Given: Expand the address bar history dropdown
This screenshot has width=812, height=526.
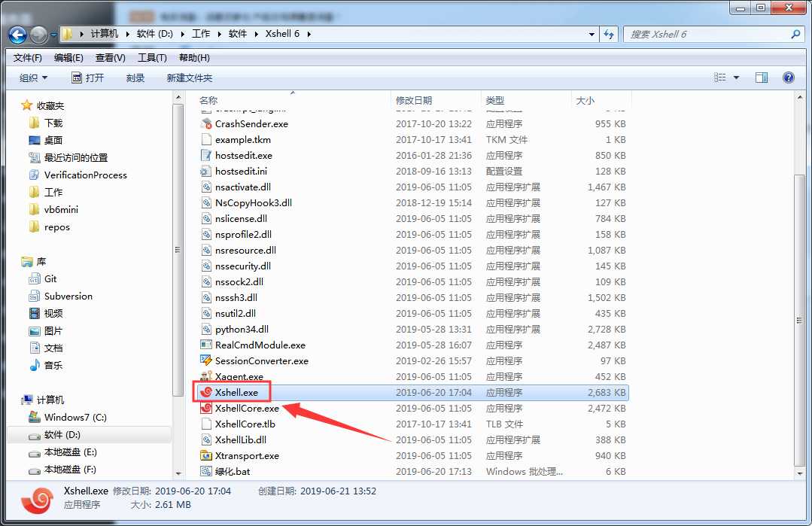Looking at the screenshot, I should click(592, 34).
